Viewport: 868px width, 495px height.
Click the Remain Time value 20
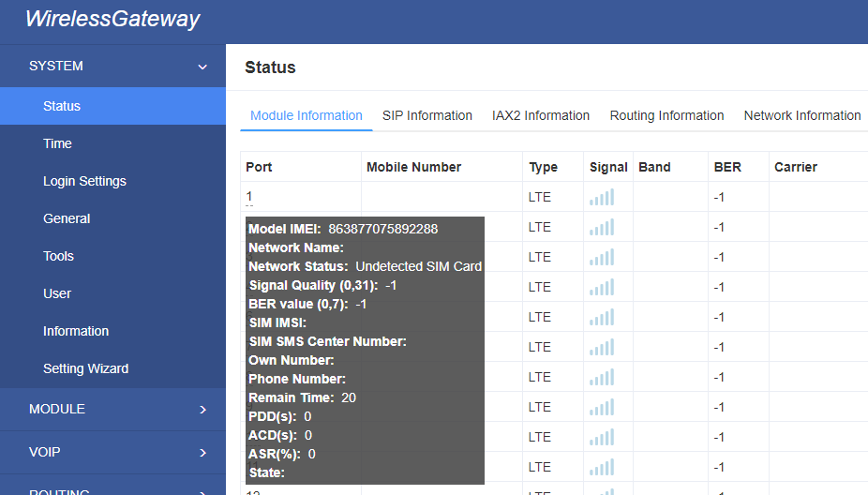[349, 397]
